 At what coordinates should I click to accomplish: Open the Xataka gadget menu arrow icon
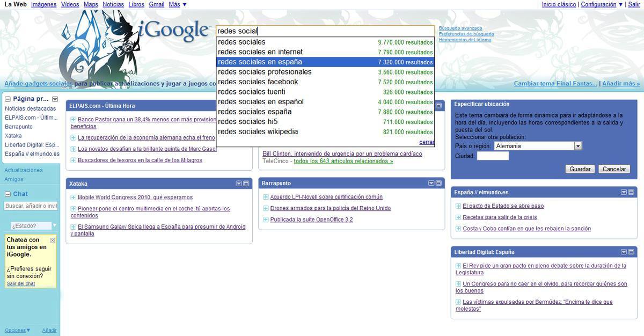pos(239,184)
